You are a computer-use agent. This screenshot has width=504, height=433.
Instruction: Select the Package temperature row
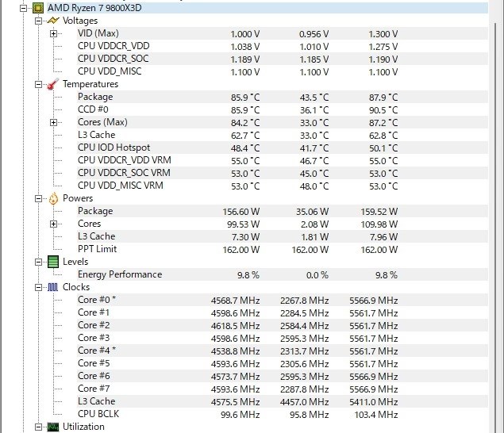283,97
